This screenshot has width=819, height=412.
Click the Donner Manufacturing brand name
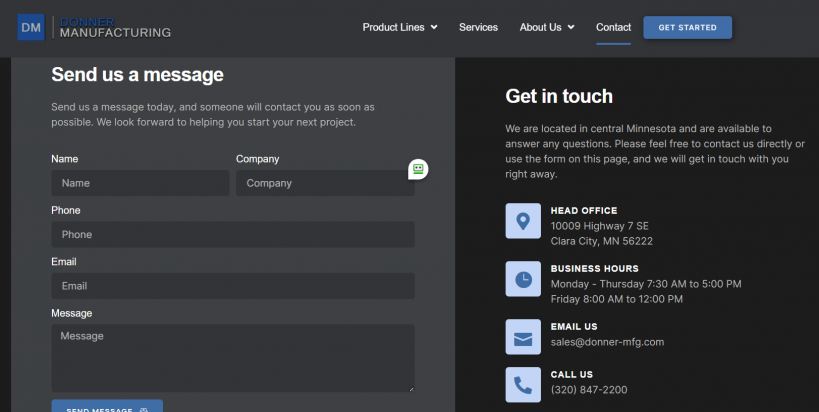point(114,27)
